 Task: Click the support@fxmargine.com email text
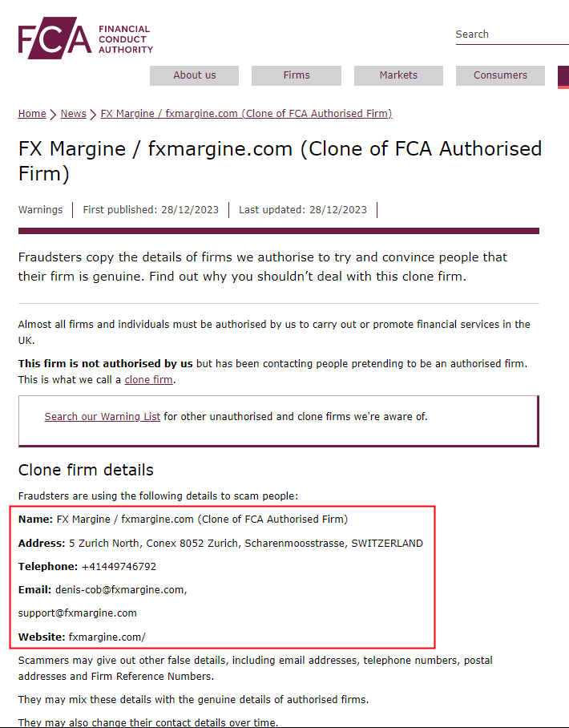pyautogui.click(x=78, y=613)
